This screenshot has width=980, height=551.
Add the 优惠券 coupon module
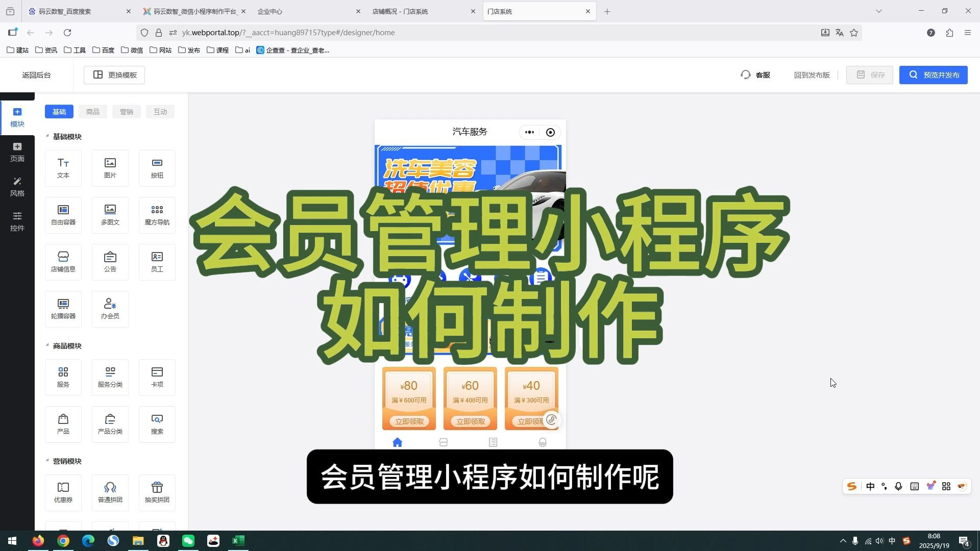click(63, 492)
